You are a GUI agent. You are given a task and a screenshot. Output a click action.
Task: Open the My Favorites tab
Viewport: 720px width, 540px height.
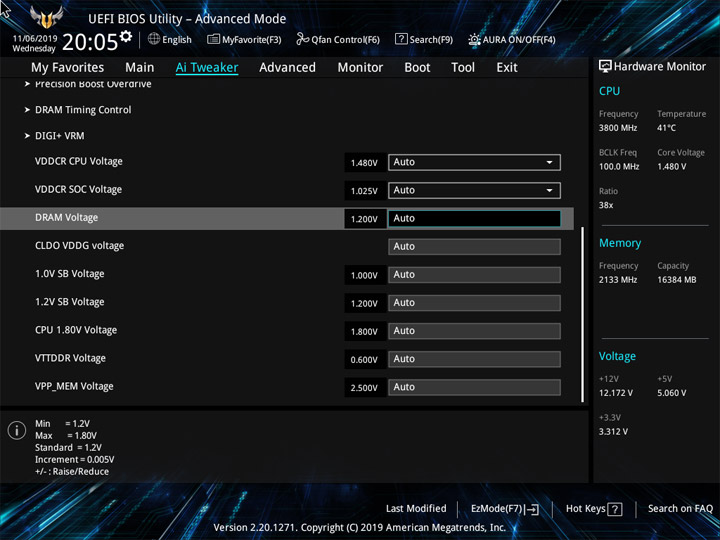[68, 68]
